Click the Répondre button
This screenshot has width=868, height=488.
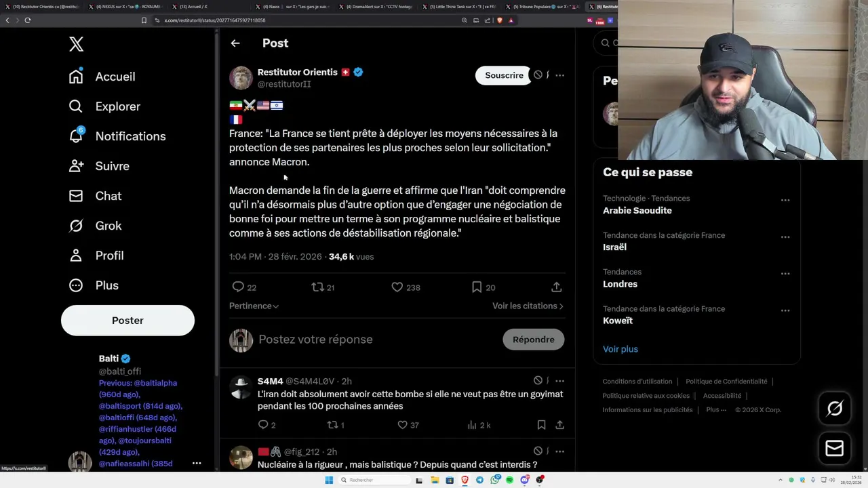coord(534,340)
